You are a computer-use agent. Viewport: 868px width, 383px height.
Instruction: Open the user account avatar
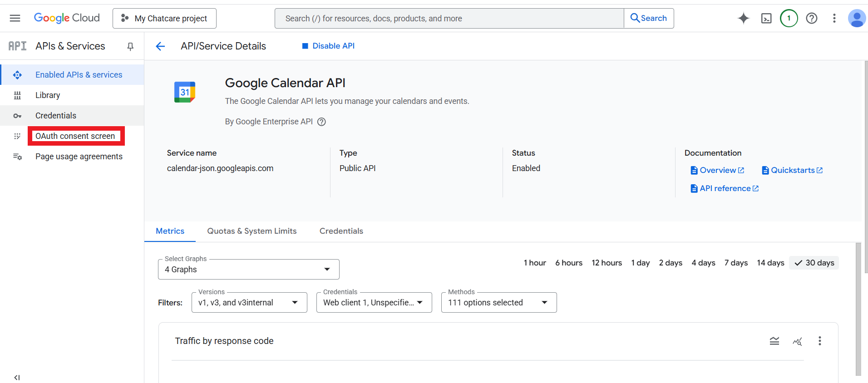point(857,18)
